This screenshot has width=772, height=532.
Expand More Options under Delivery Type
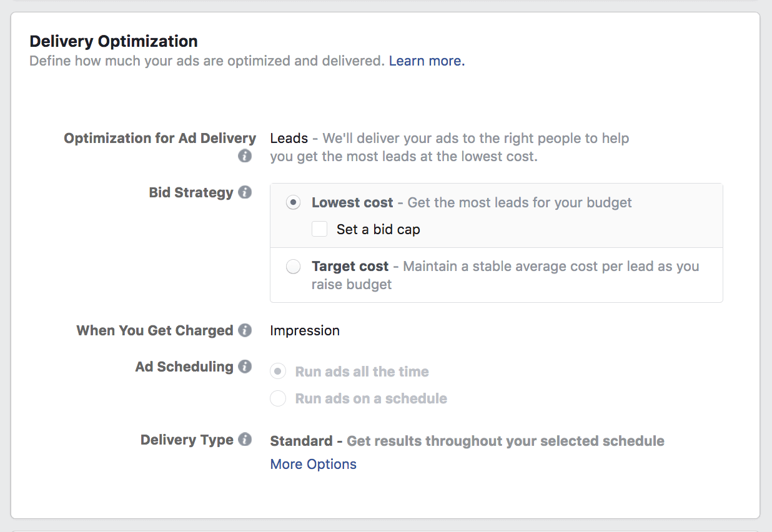(x=313, y=464)
